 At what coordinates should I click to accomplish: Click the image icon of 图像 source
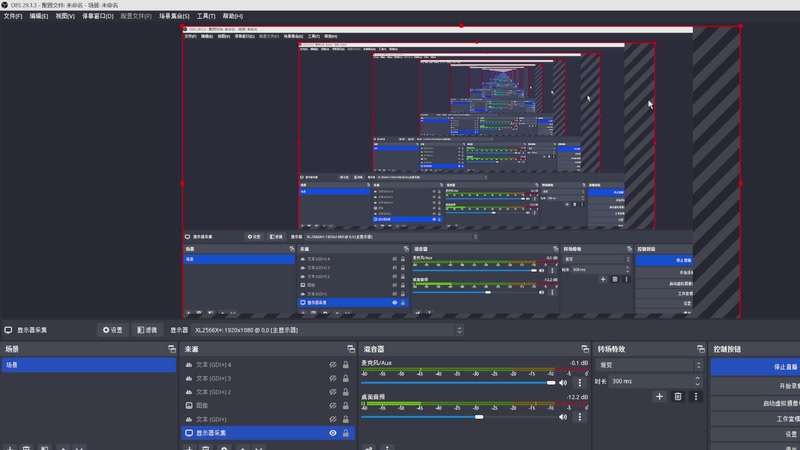coord(189,406)
